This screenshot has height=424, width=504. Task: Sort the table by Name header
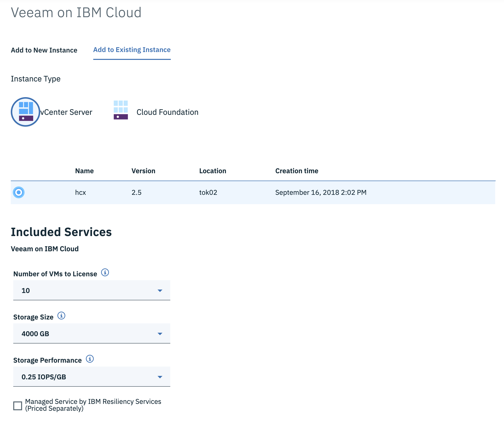click(84, 171)
